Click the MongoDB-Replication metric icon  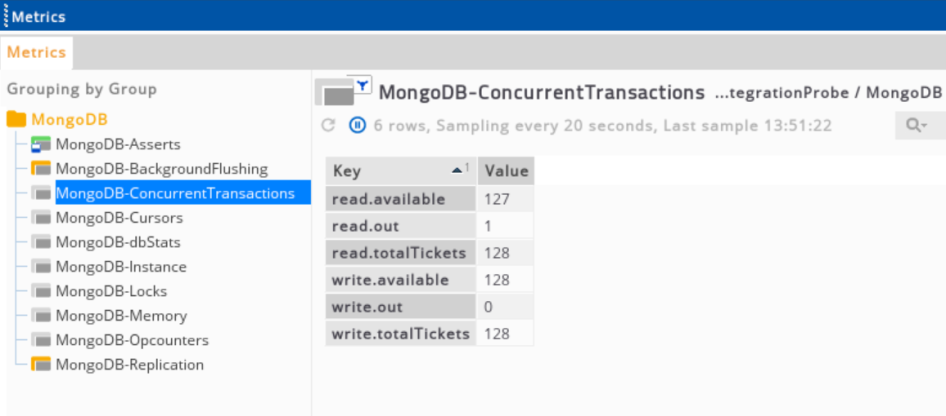point(41,365)
